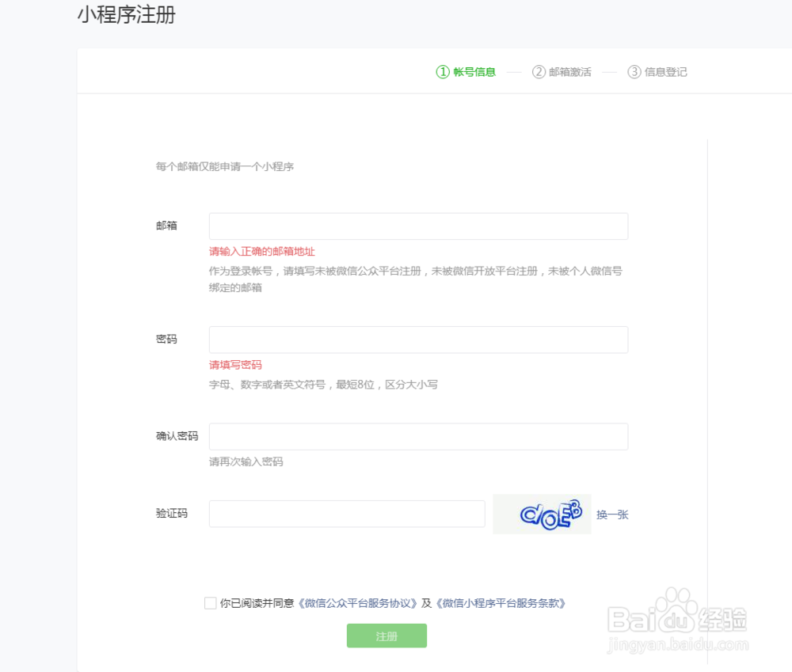Viewport: 792px width, 672px height.
Task: Click 换一张 to refresh the captcha
Action: (x=612, y=514)
